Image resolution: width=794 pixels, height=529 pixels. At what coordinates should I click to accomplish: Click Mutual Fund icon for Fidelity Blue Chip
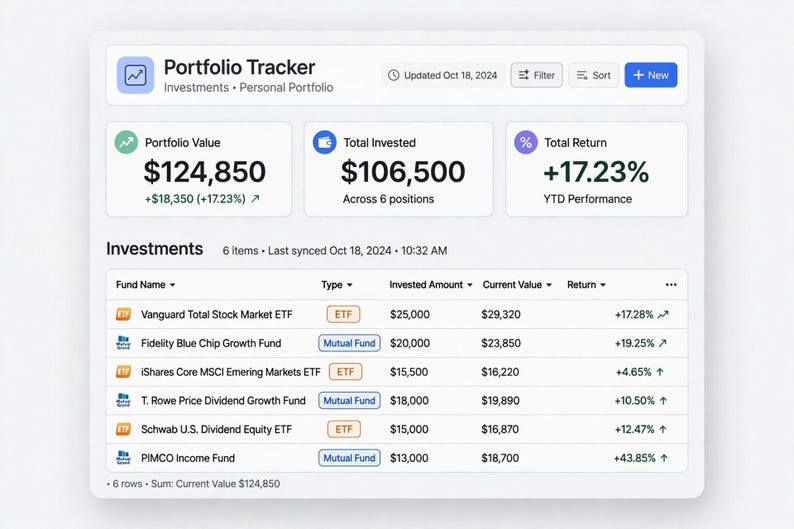tap(123, 343)
